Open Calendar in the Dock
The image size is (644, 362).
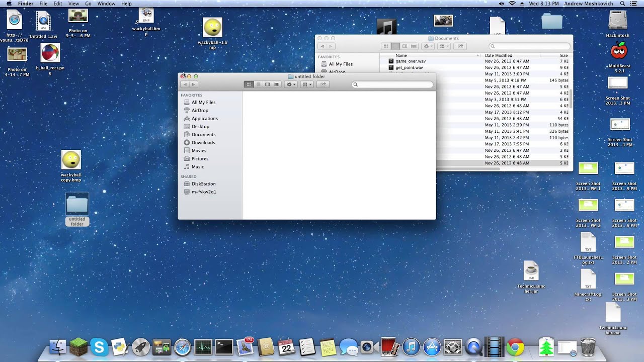pos(286,347)
